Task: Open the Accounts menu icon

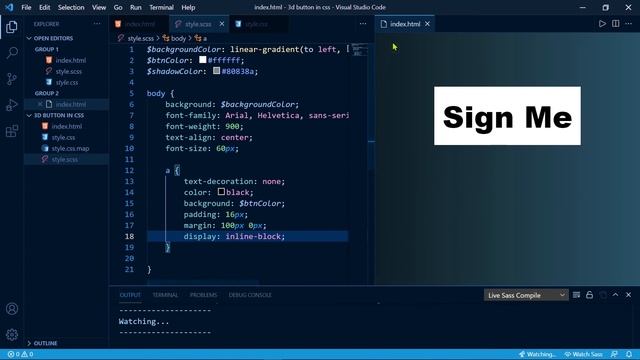Action: [12, 309]
